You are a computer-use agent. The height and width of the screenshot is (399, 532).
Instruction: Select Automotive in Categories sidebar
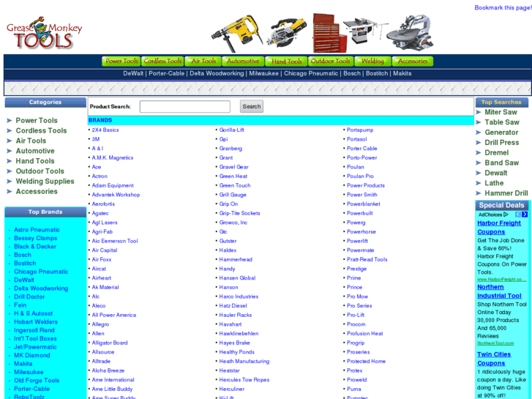(x=35, y=151)
